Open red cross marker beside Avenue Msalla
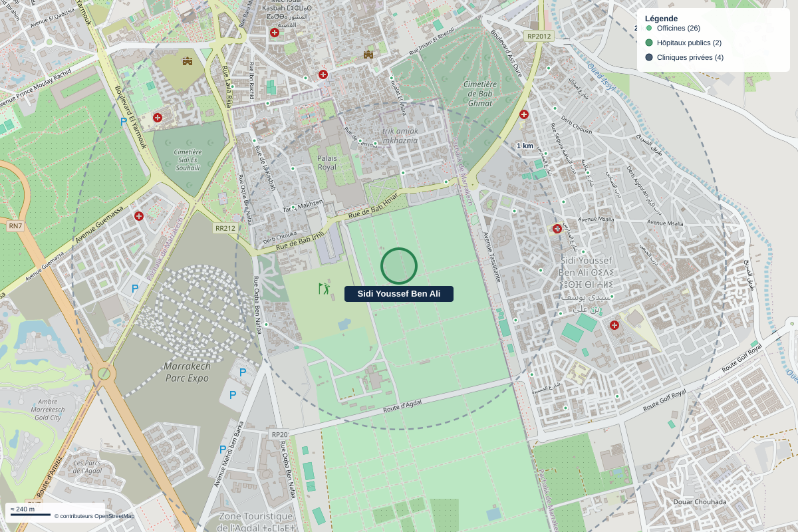Viewport: 798px width, 532px height. (557, 229)
